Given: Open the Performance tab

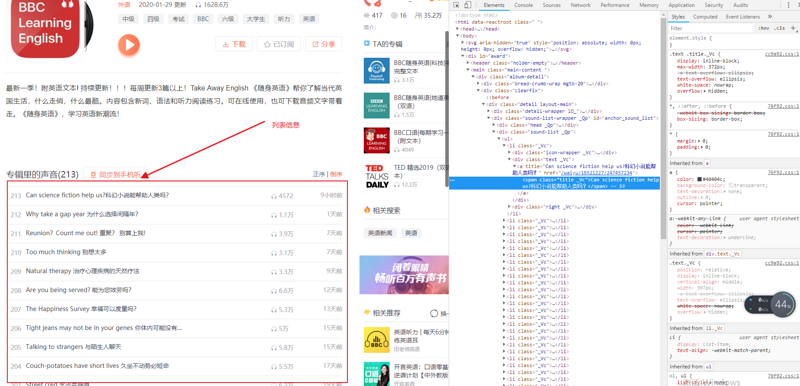Looking at the screenshot, I should 615,5.
